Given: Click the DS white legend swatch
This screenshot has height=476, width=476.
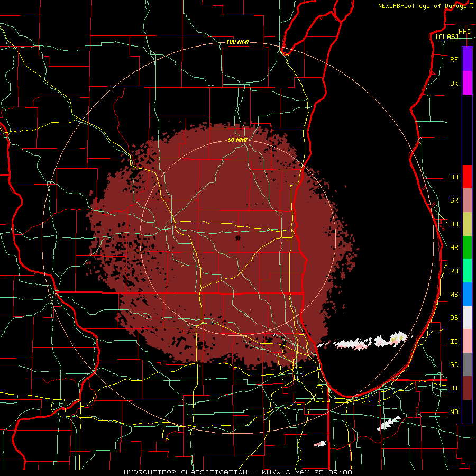Looking at the screenshot, I should [x=467, y=317].
